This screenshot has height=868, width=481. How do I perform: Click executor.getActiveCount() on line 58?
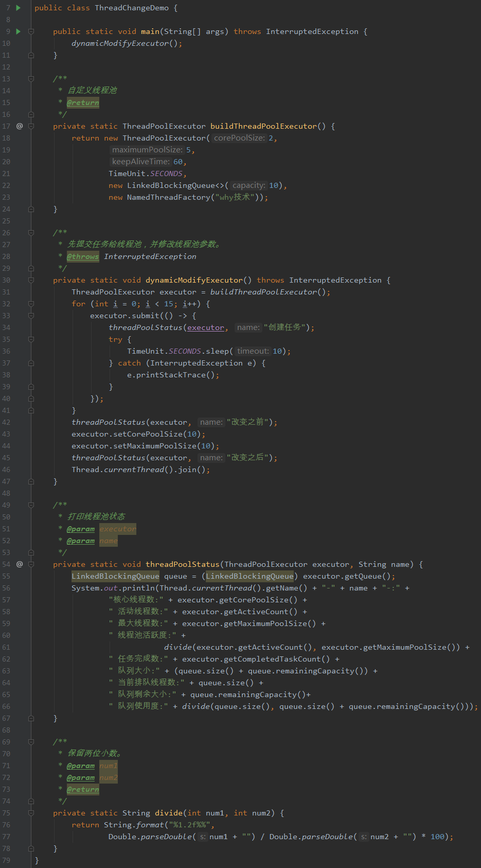click(x=240, y=612)
